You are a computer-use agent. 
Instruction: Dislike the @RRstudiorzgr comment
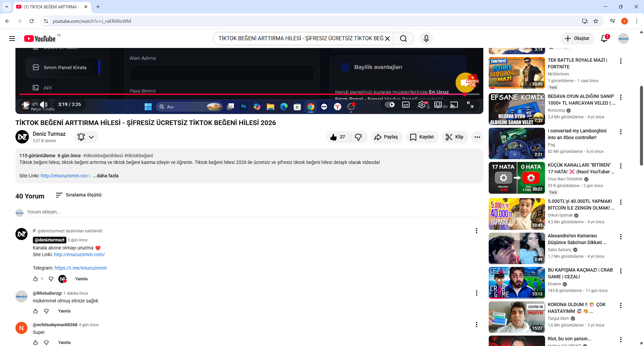46,311
